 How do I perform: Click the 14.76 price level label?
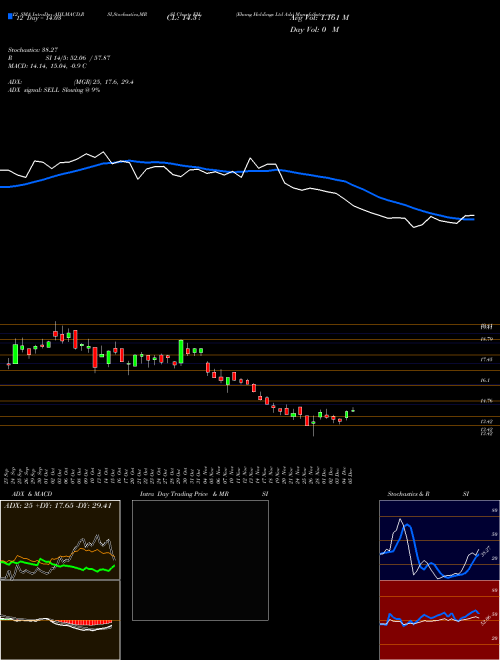coord(486,401)
